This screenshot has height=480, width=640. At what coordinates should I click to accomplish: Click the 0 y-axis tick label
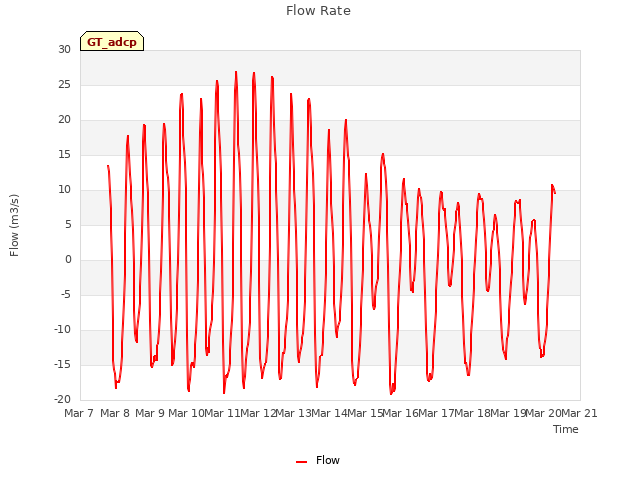click(x=68, y=260)
